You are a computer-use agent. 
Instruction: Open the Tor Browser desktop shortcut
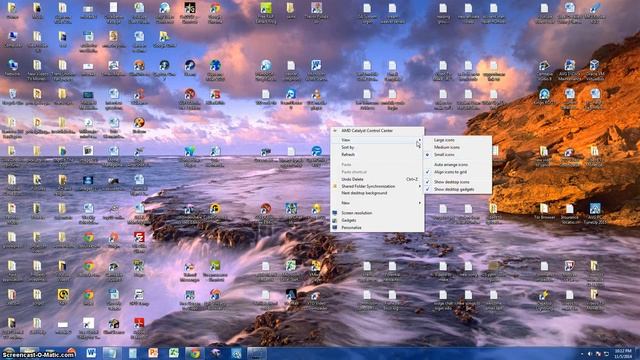(x=544, y=212)
